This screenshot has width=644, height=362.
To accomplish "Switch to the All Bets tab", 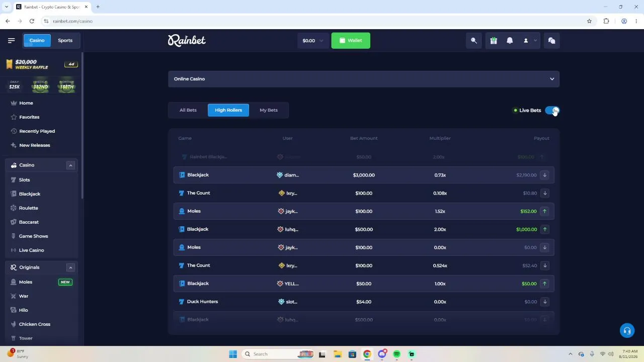I will [x=188, y=110].
